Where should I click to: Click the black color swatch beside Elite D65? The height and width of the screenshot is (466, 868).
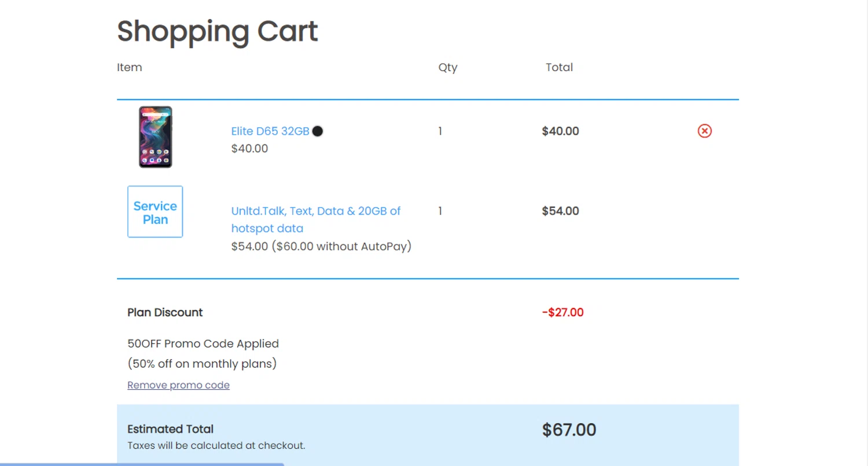318,131
